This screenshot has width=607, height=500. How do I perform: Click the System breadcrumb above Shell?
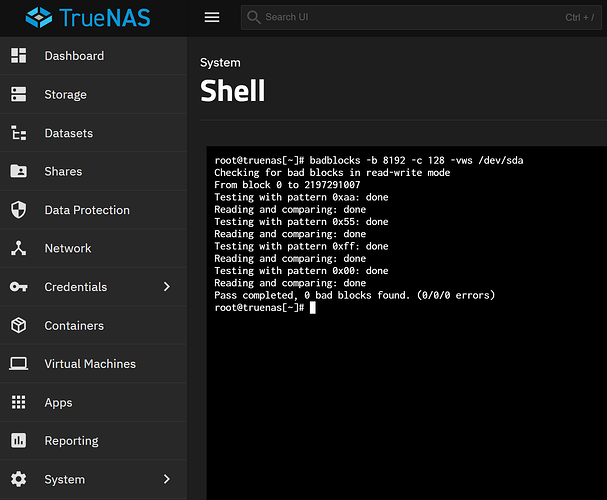220,63
